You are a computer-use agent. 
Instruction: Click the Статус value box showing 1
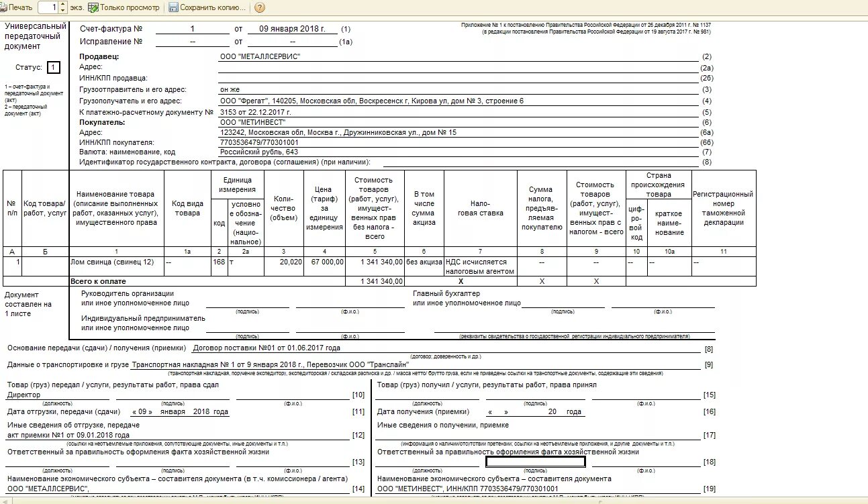(x=54, y=67)
